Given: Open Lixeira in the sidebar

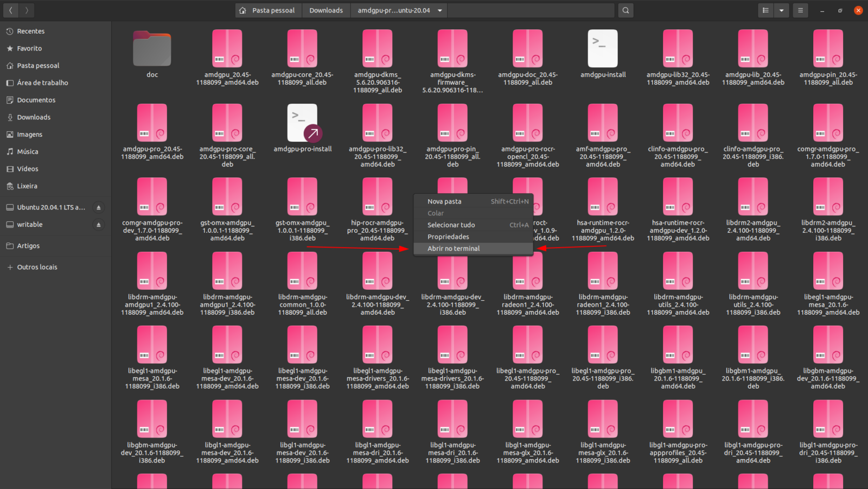Looking at the screenshot, I should click(27, 186).
